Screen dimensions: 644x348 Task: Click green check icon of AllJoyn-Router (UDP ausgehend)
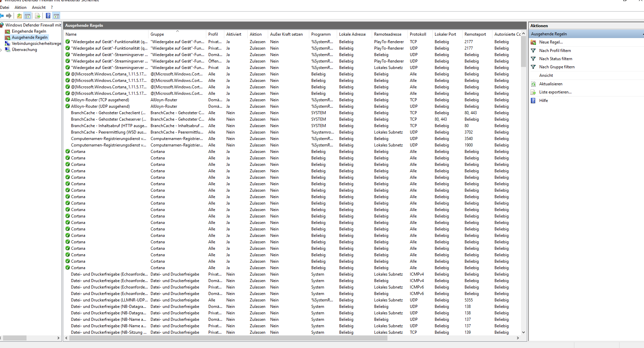pyautogui.click(x=68, y=106)
